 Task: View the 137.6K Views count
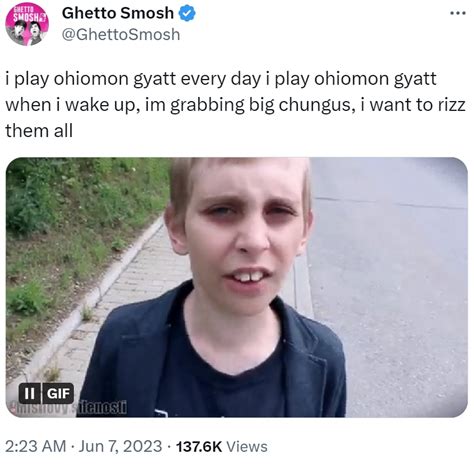pyautogui.click(x=222, y=446)
